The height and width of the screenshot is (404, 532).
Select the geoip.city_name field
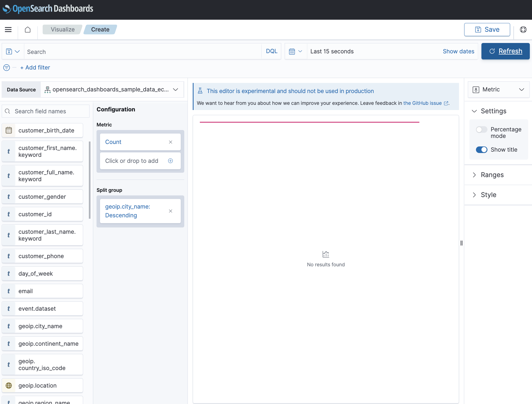(42, 326)
